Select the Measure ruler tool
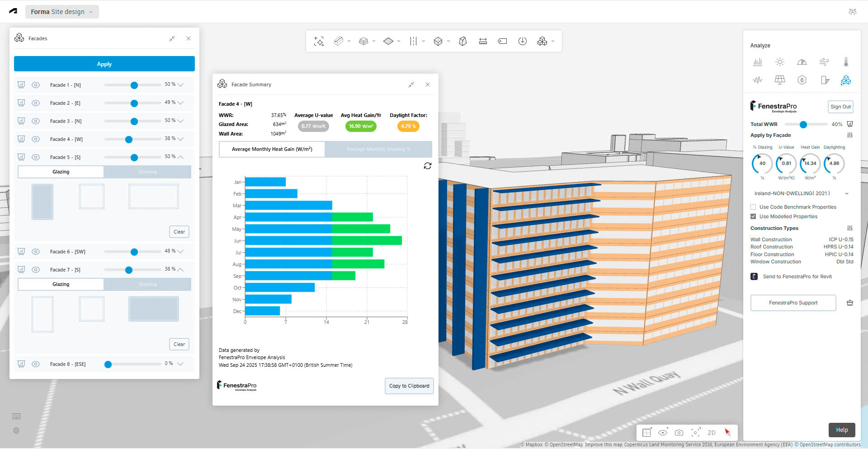Image resolution: width=868 pixels, height=449 pixels. [483, 42]
